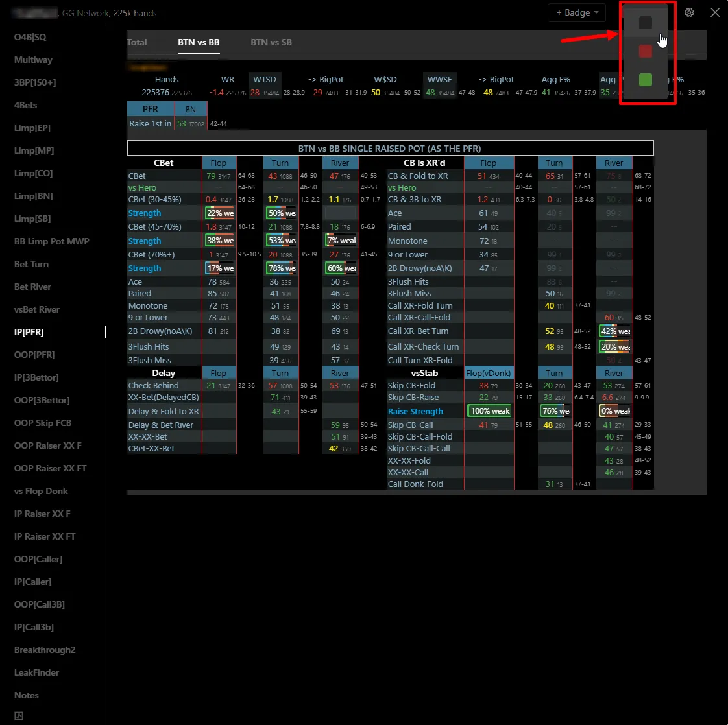The image size is (728, 725).
Task: Open the Notes sidebar section
Action: 27,695
